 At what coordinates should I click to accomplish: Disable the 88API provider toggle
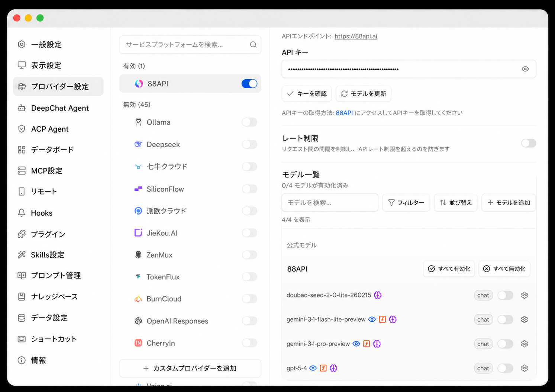(249, 84)
